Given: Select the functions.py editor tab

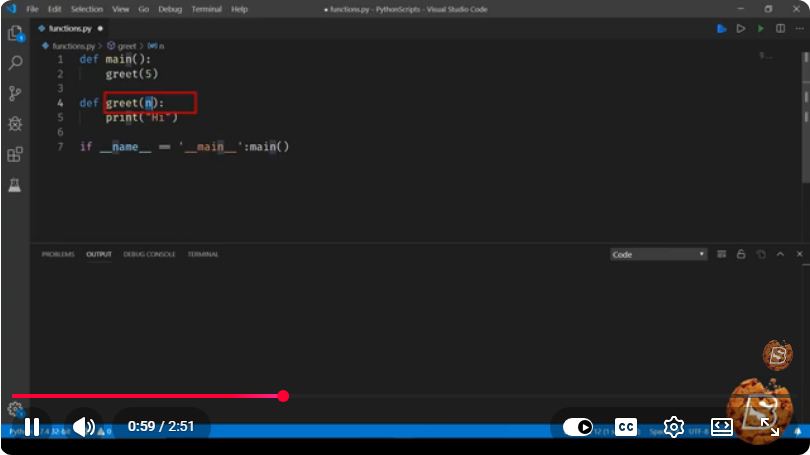Looking at the screenshot, I should coord(70,28).
